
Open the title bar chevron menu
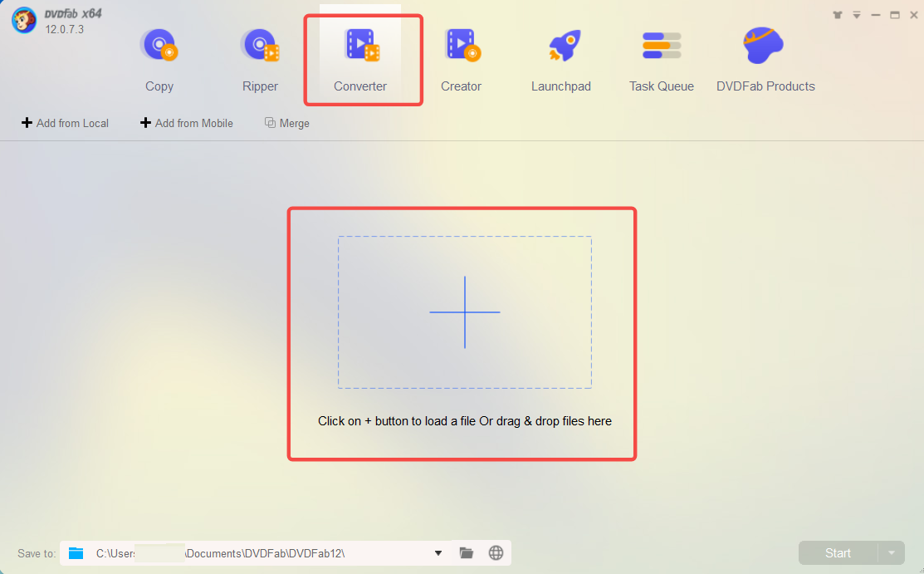(x=855, y=14)
